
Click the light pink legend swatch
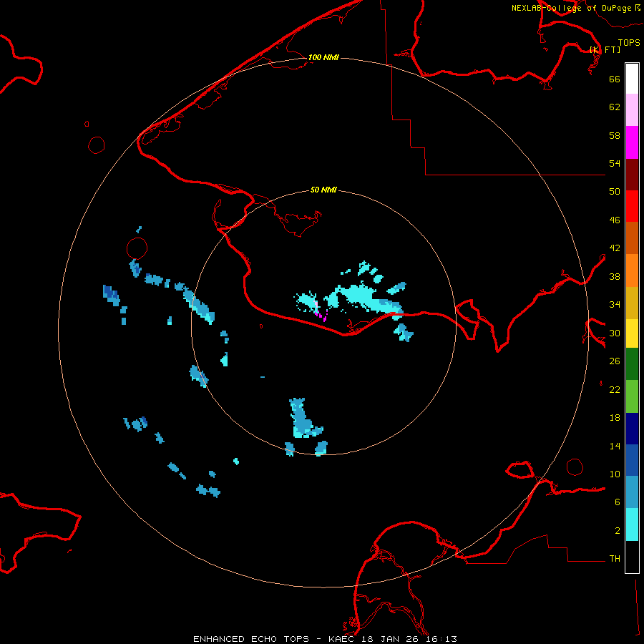tap(632, 109)
